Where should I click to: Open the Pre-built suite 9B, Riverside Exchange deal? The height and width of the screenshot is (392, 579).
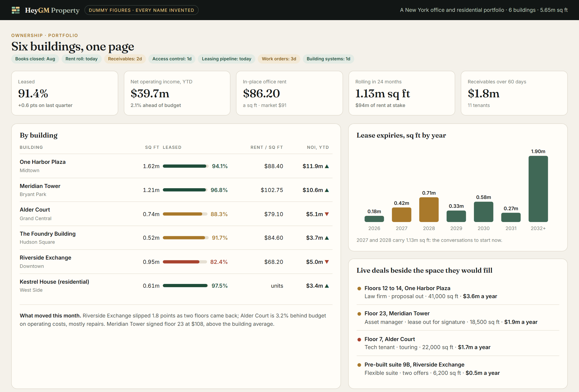[458, 369]
